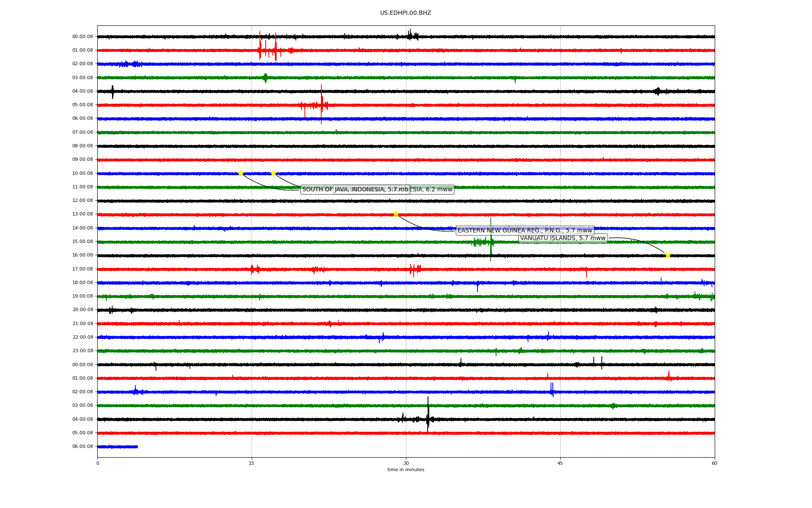This screenshot has height=508, width=812.
Task: Select the EASTERN NEW GUINEA REG., P.N.G. annotation
Action: pyautogui.click(x=525, y=230)
